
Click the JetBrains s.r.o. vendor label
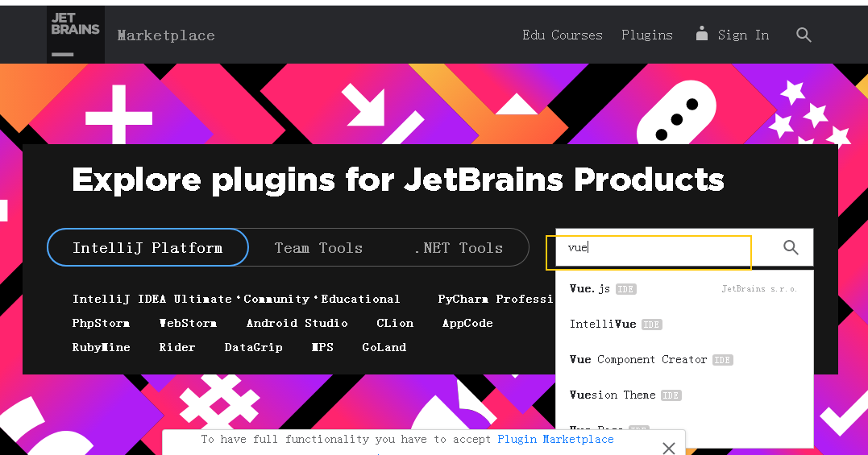pyautogui.click(x=759, y=288)
